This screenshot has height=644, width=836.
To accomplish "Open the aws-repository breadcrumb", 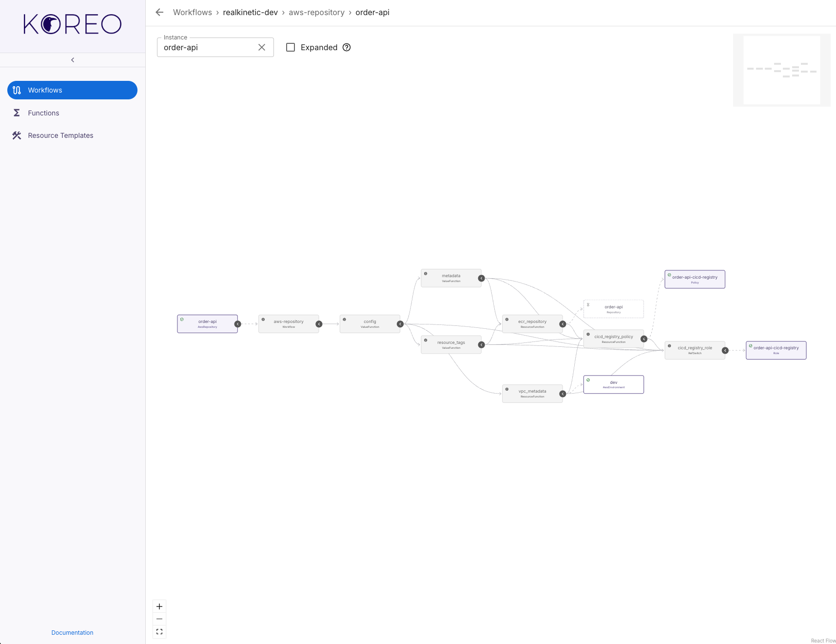I will 316,12.
